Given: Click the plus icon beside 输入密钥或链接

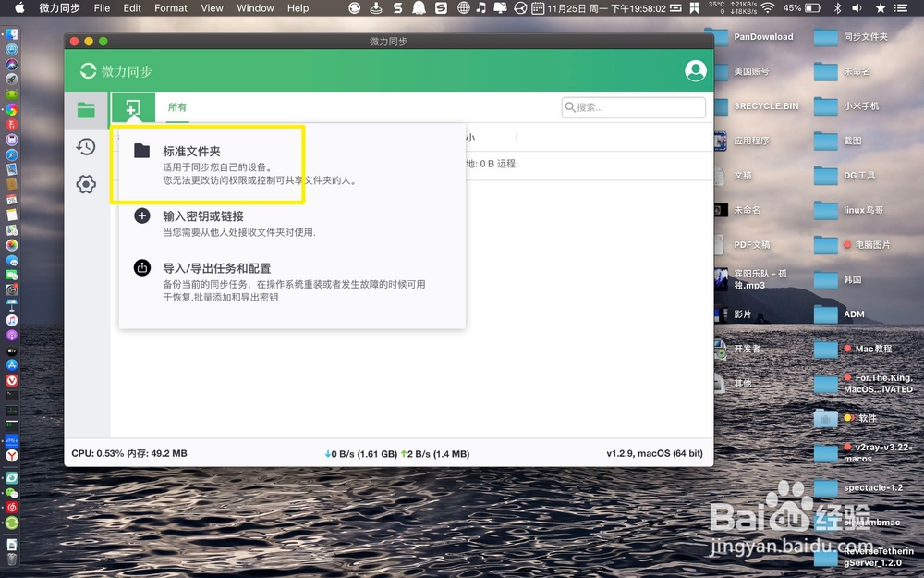Looking at the screenshot, I should (142, 215).
